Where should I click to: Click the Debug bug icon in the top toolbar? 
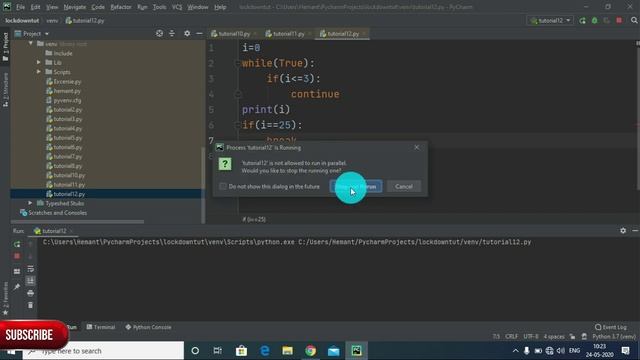click(x=595, y=20)
